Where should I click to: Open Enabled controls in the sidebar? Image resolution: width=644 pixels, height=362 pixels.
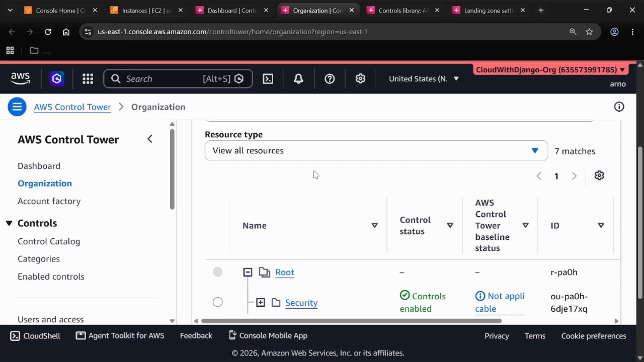[51, 277]
